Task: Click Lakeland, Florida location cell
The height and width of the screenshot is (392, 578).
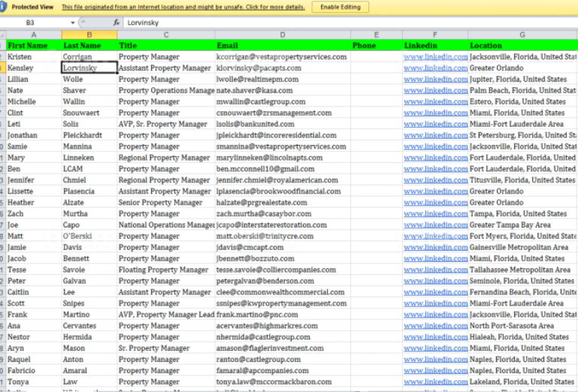Action: pyautogui.click(x=522, y=381)
